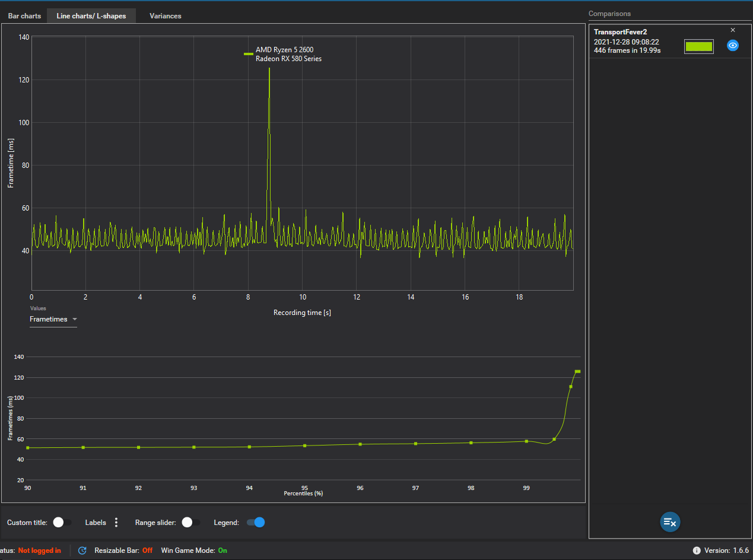753x560 pixels.
Task: Select the TransportFever2 comparison entry title
Action: [x=620, y=31]
